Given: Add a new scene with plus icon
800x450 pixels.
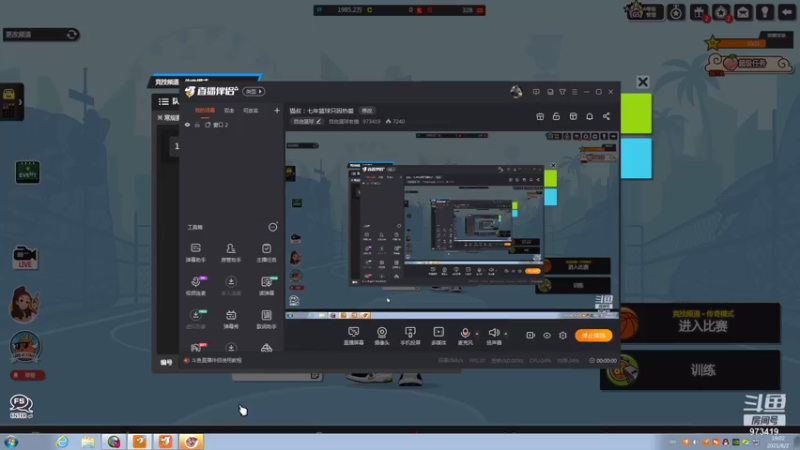Looking at the screenshot, I should tap(277, 110).
